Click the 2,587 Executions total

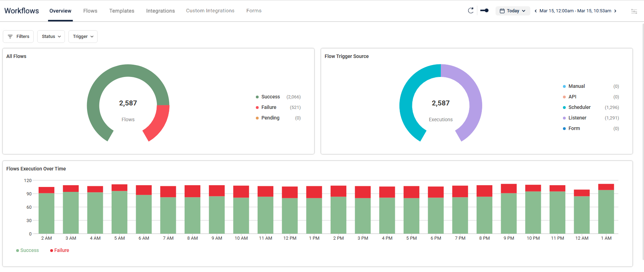440,103
